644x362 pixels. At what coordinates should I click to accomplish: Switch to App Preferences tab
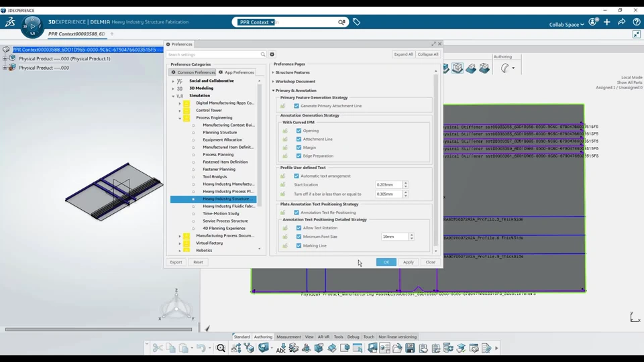236,72
